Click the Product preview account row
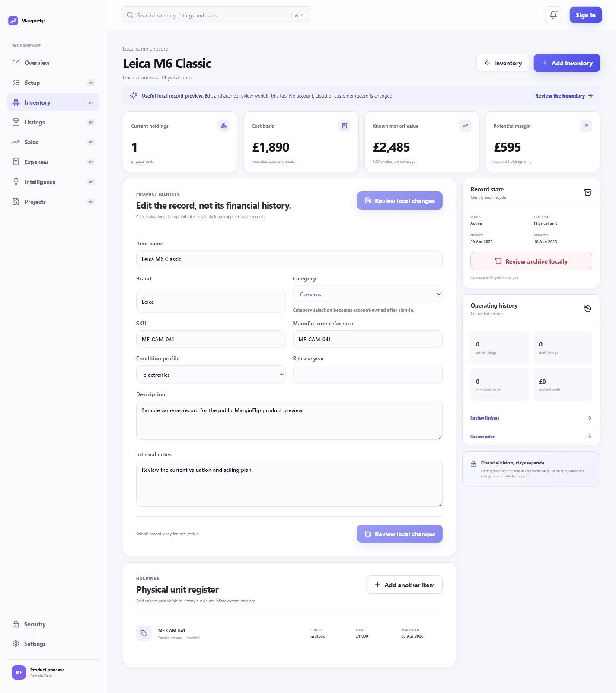Viewport: 616px width, 693px height. pyautogui.click(x=53, y=672)
